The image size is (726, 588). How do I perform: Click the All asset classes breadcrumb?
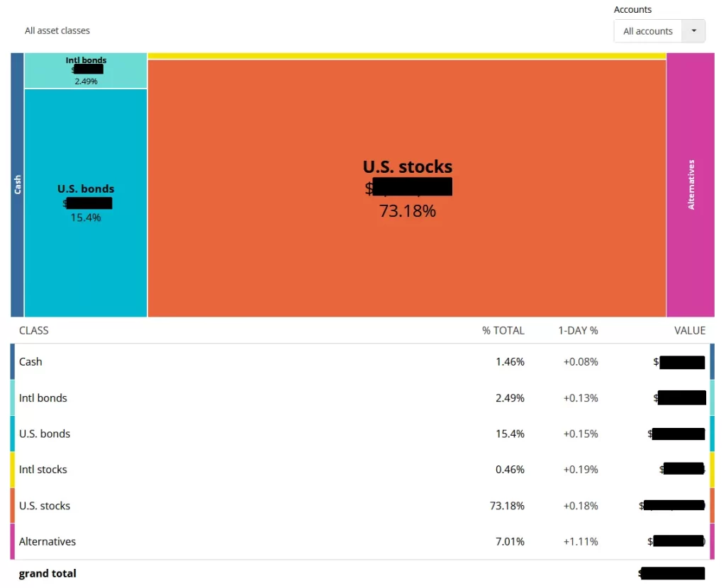pyautogui.click(x=57, y=30)
